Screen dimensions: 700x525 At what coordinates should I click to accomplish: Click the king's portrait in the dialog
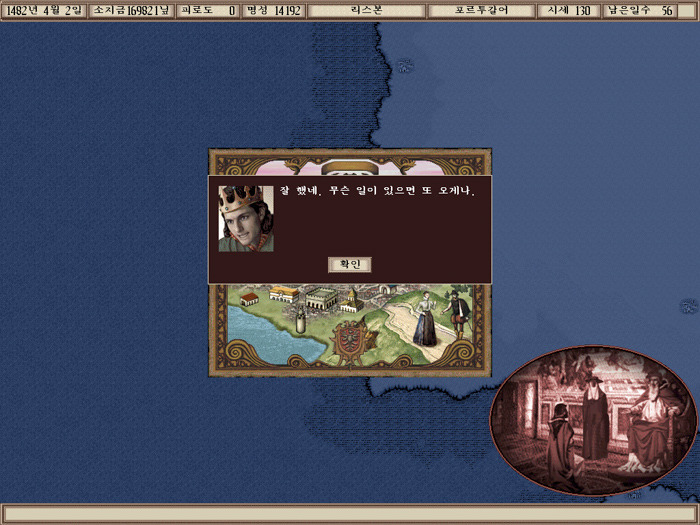[246, 219]
